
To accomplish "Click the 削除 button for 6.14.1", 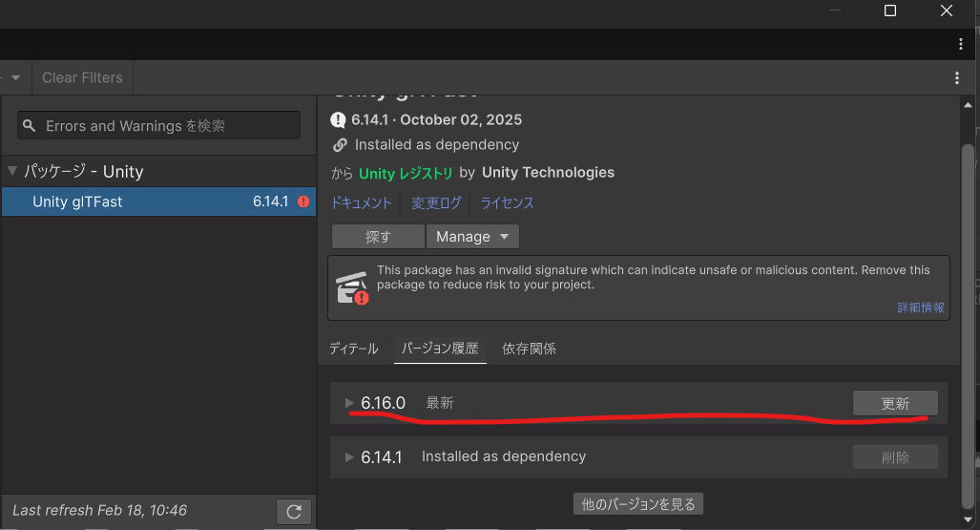I will [895, 457].
